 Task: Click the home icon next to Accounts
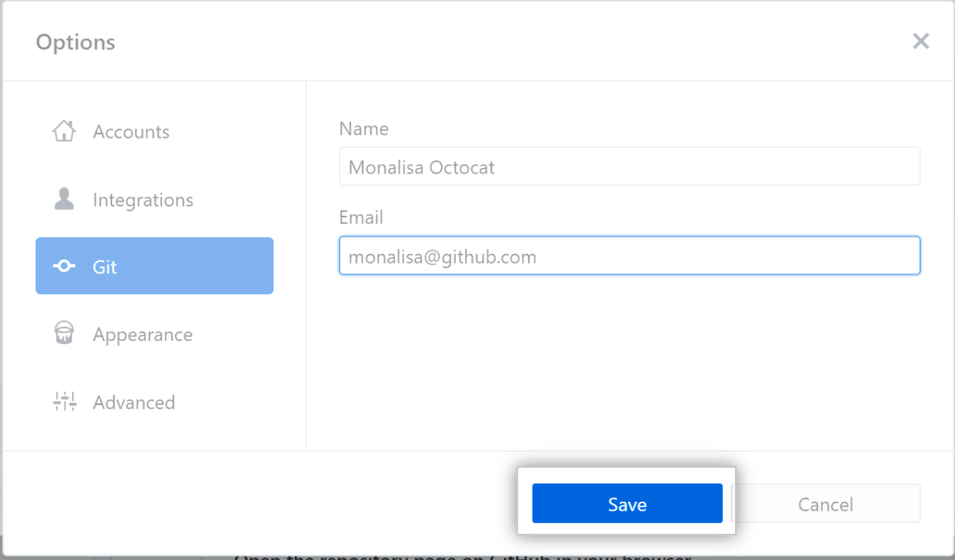63,131
